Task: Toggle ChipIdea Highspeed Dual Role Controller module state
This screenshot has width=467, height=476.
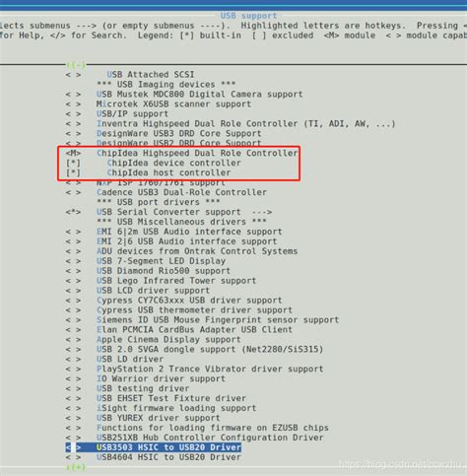Action: (x=73, y=153)
